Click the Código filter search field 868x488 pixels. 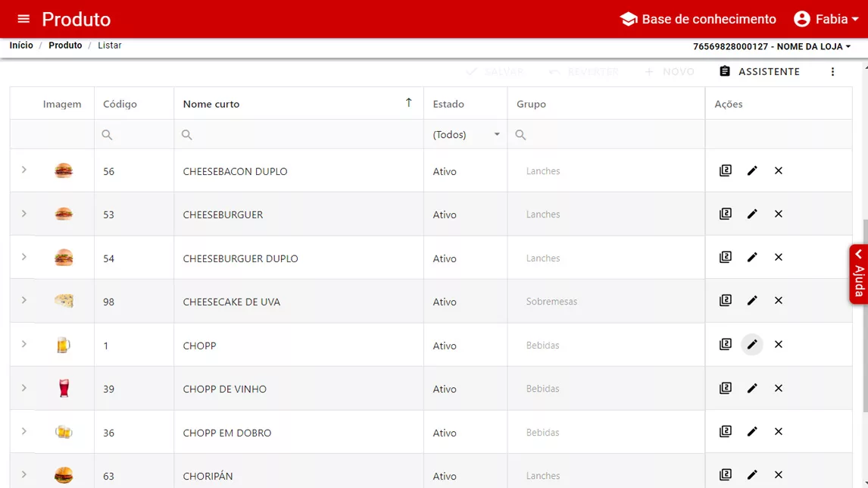pos(134,135)
